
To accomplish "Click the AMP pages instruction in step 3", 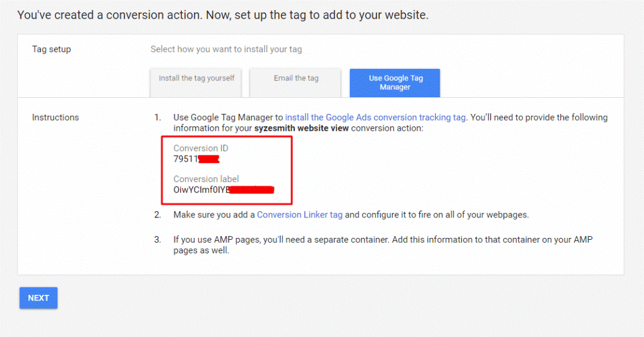I will (x=383, y=245).
